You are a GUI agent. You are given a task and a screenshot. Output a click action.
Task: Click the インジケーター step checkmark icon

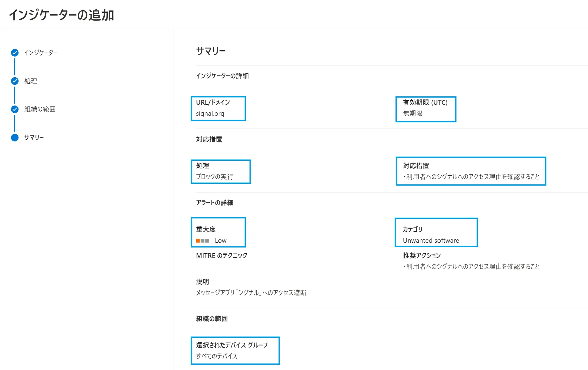click(15, 53)
